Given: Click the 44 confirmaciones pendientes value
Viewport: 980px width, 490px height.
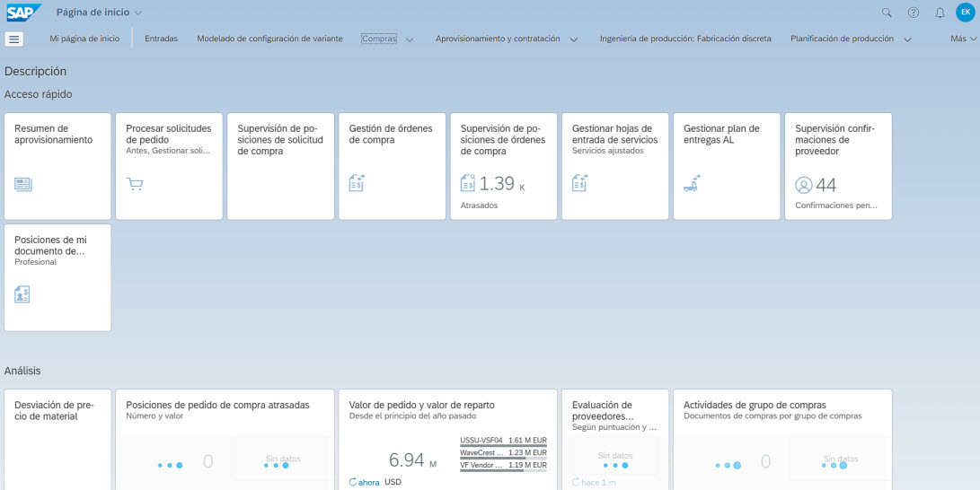Looking at the screenshot, I should pos(826,185).
